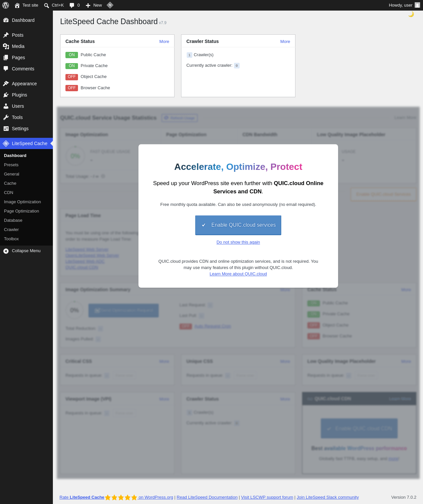The height and width of the screenshot is (504, 423).
Task: Click the New plus icon
Action: point(88,5)
